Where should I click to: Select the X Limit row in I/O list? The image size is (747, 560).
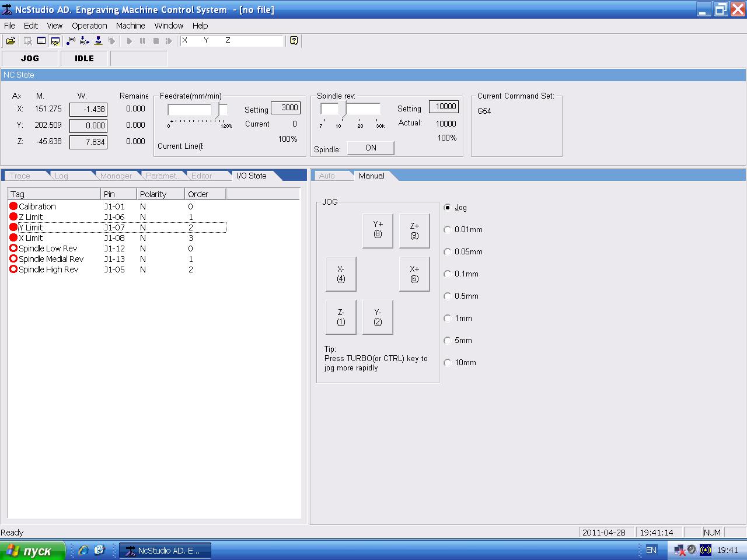[30, 238]
